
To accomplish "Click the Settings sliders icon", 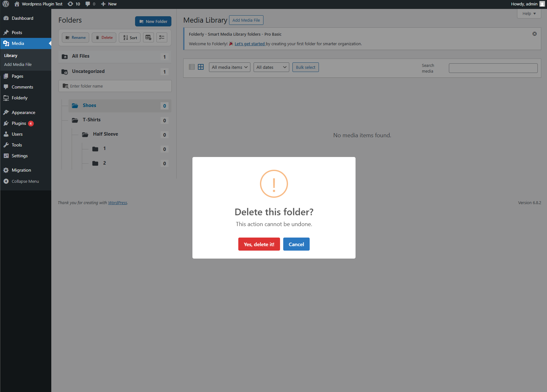I will point(6,156).
